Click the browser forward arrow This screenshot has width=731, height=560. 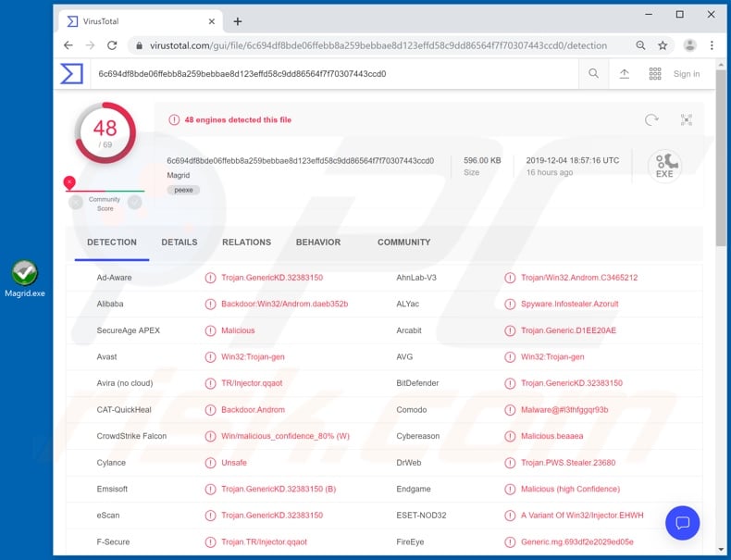[90, 45]
